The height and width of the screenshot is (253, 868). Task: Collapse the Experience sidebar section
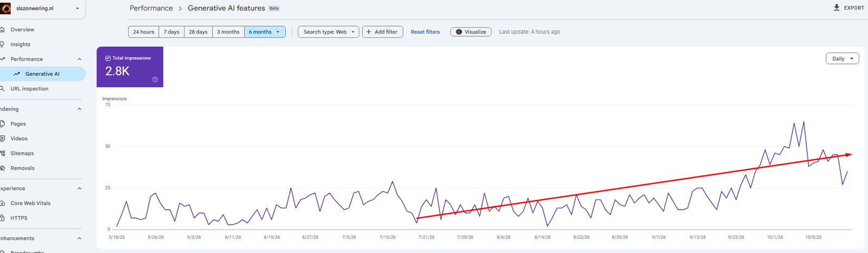pyautogui.click(x=79, y=189)
